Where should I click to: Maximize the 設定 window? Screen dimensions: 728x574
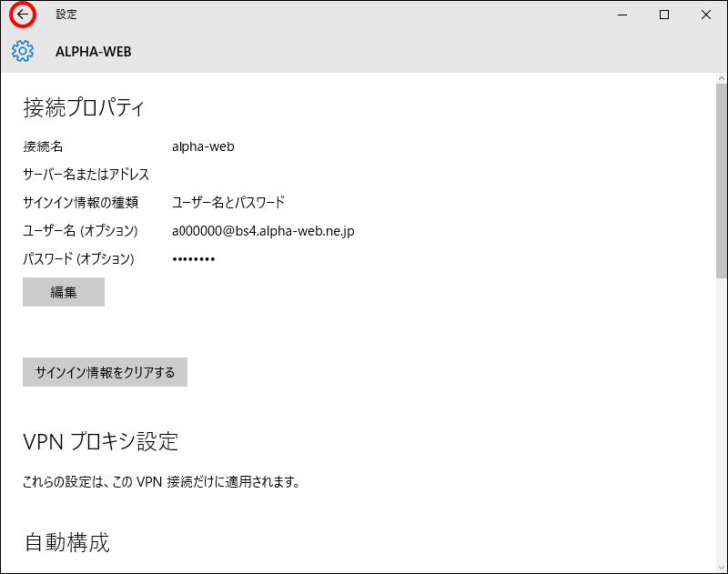click(664, 15)
